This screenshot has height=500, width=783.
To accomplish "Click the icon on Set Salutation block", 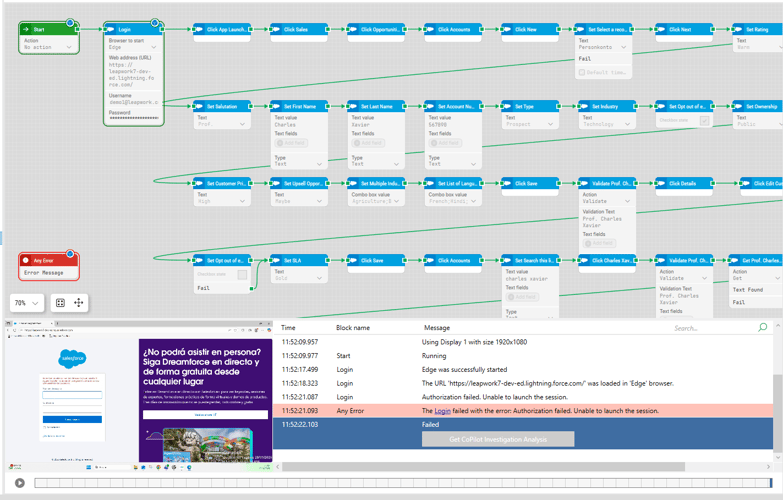I will 199,106.
